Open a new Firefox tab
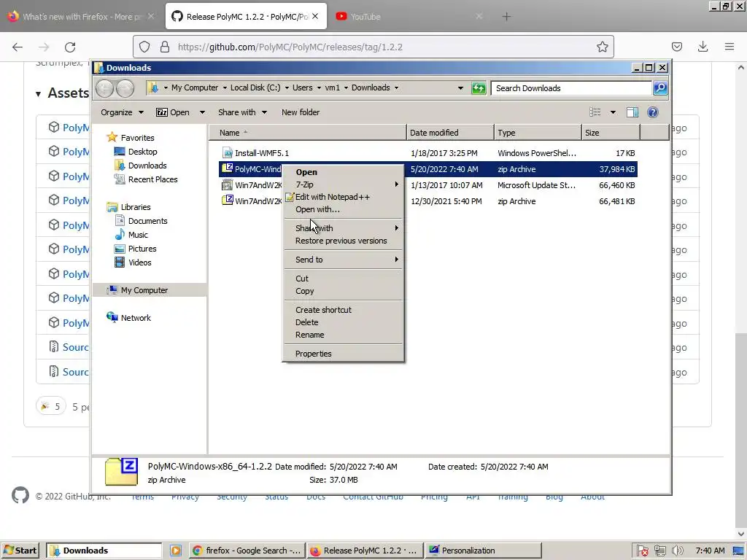 (x=506, y=16)
